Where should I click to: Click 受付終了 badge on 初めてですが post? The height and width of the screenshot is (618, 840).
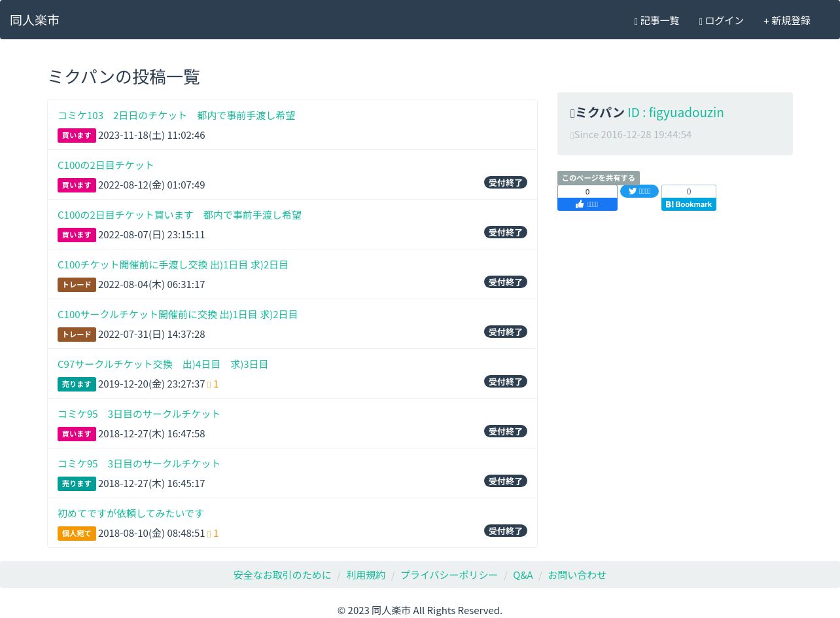point(506,531)
